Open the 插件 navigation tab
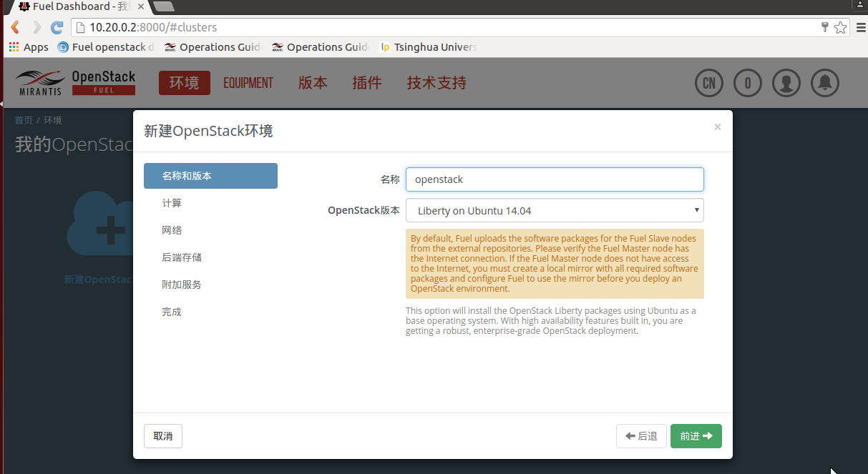This screenshot has width=868, height=474. coord(367,83)
